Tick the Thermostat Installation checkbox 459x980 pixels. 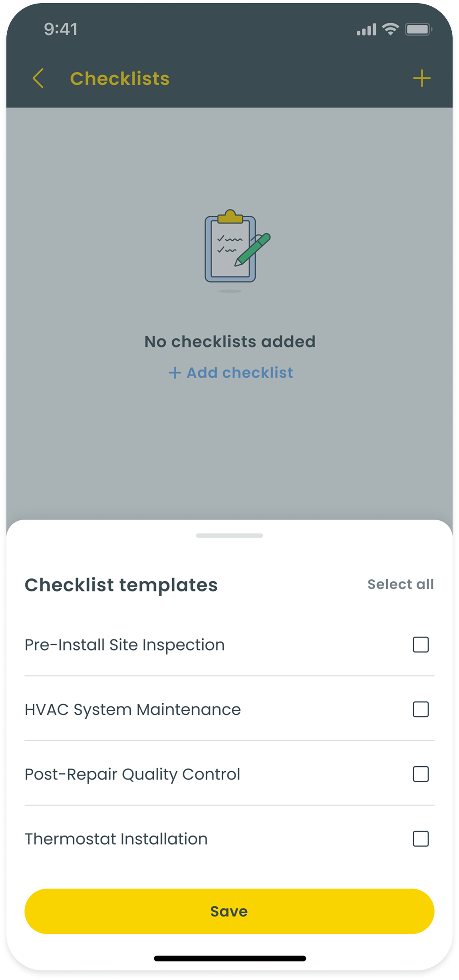[x=421, y=839]
